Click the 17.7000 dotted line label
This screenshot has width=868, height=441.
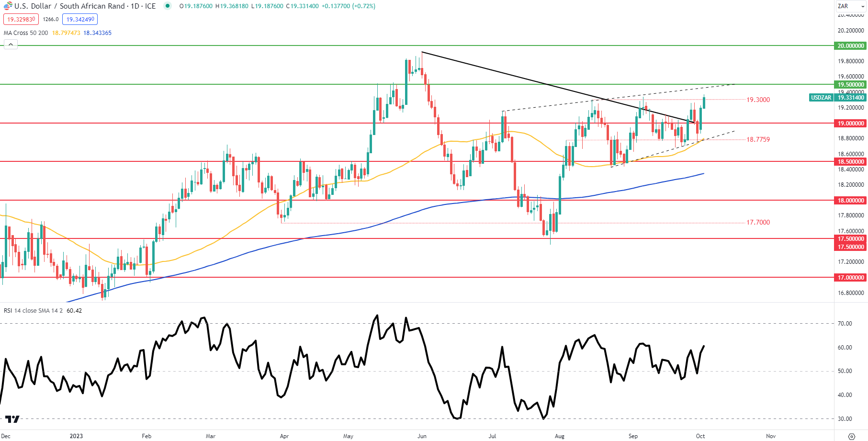point(758,223)
